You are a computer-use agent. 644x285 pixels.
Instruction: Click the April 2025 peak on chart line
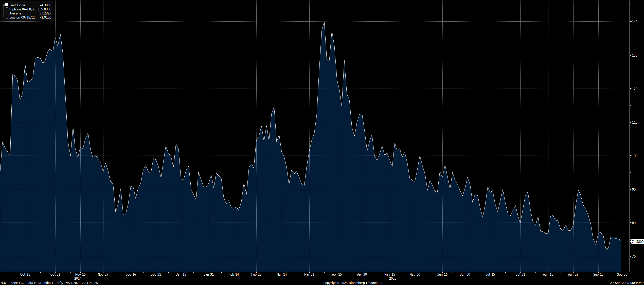[x=324, y=22]
